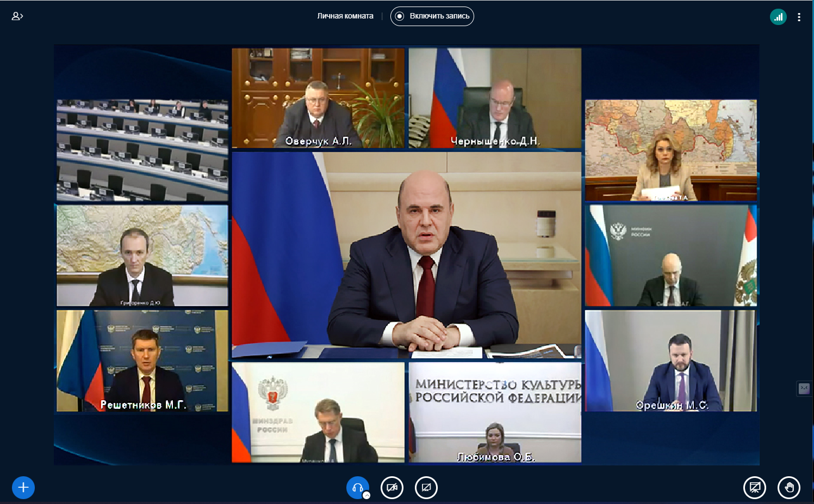The height and width of the screenshot is (504, 814).
Task: Click the participants panel icon top left
Action: (x=15, y=16)
